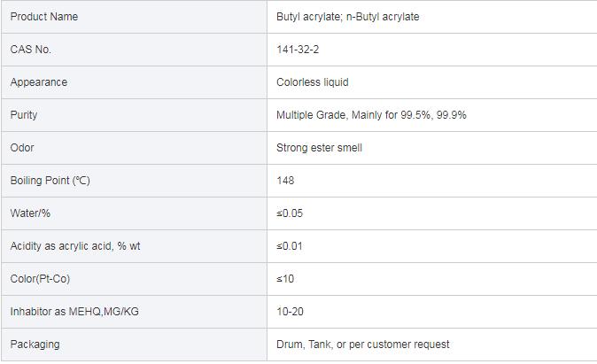Click the Strong ester smell text

point(320,148)
